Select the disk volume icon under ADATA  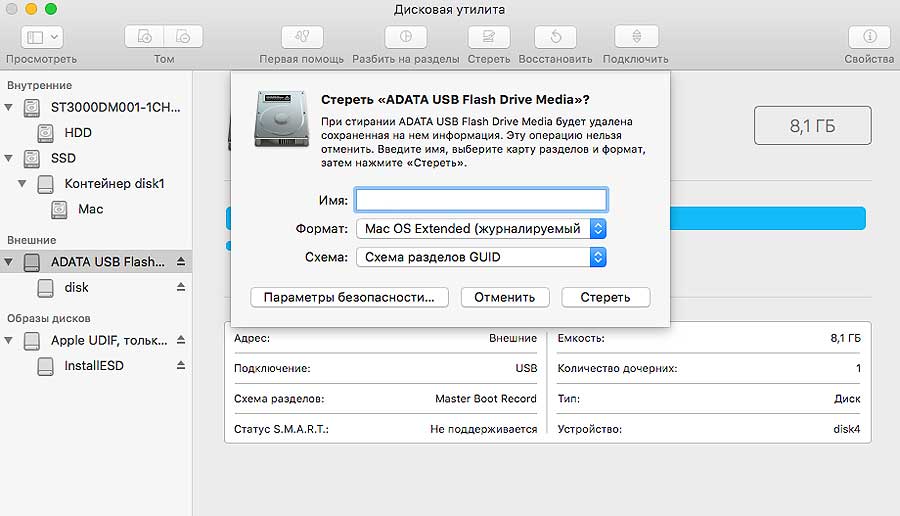pos(45,288)
